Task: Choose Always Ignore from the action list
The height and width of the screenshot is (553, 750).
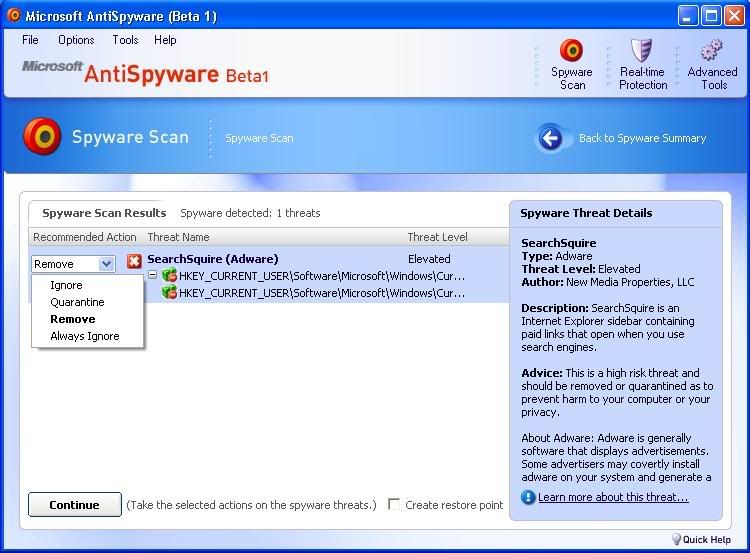Action: [x=85, y=336]
